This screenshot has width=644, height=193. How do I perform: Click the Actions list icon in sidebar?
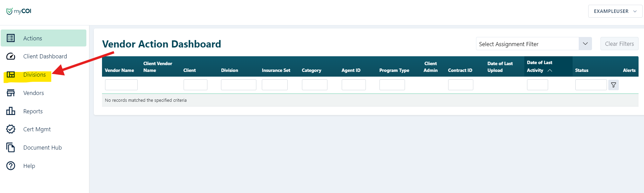click(11, 38)
